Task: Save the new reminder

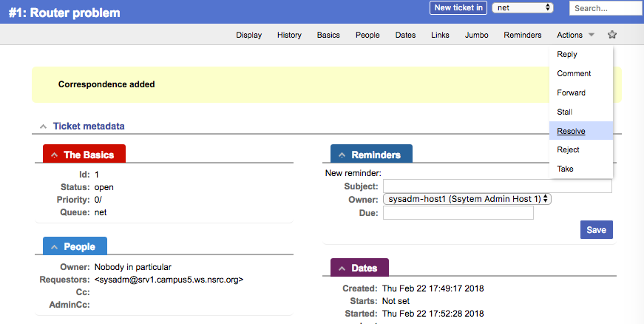Action: 596,230
